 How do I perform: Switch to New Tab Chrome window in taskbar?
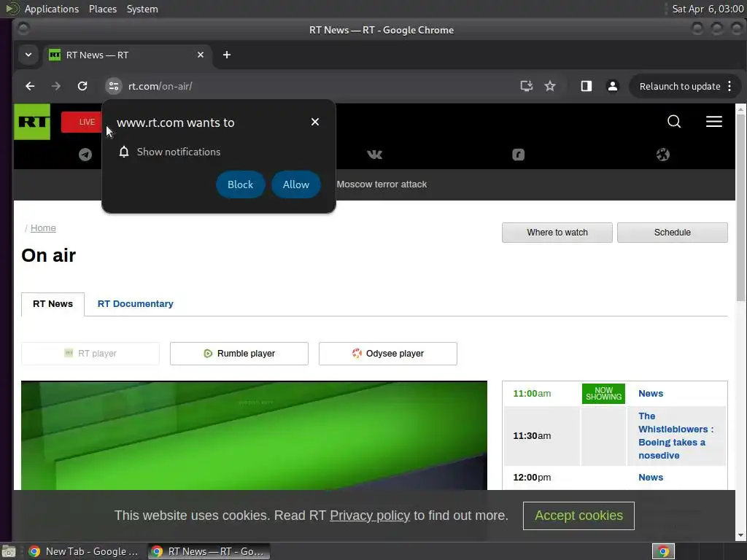[82, 551]
